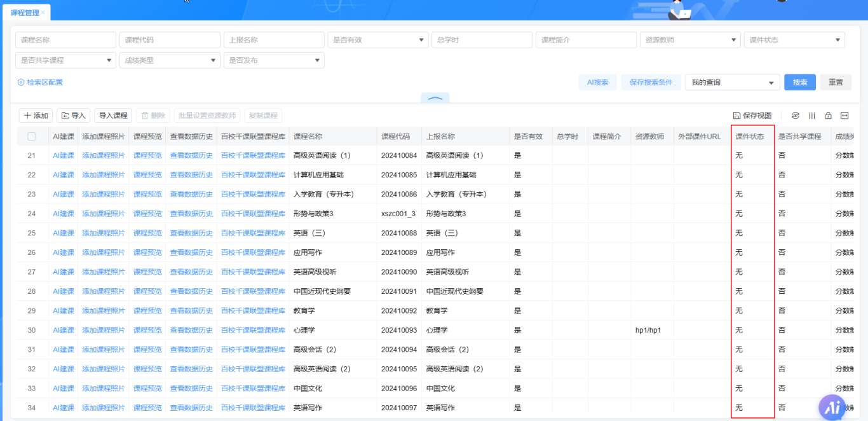The width and height of the screenshot is (868, 421).
Task: Click the refresh view eye icon
Action: (796, 116)
